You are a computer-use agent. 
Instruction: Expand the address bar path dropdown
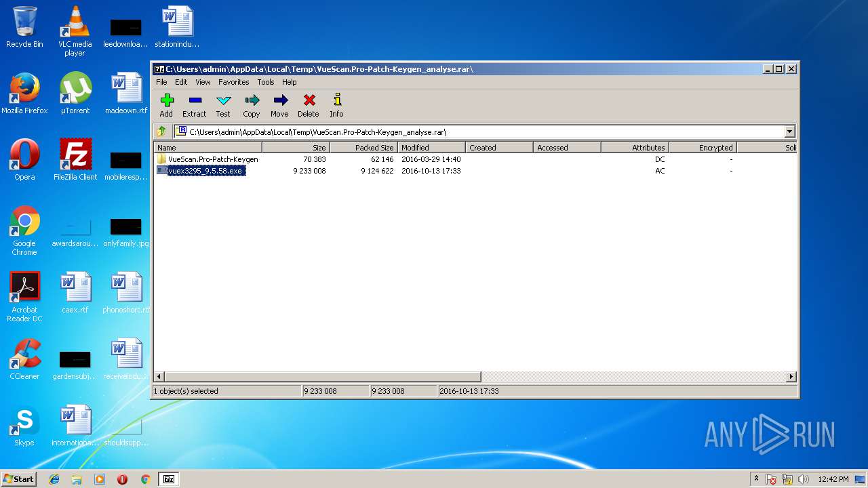[x=789, y=132]
